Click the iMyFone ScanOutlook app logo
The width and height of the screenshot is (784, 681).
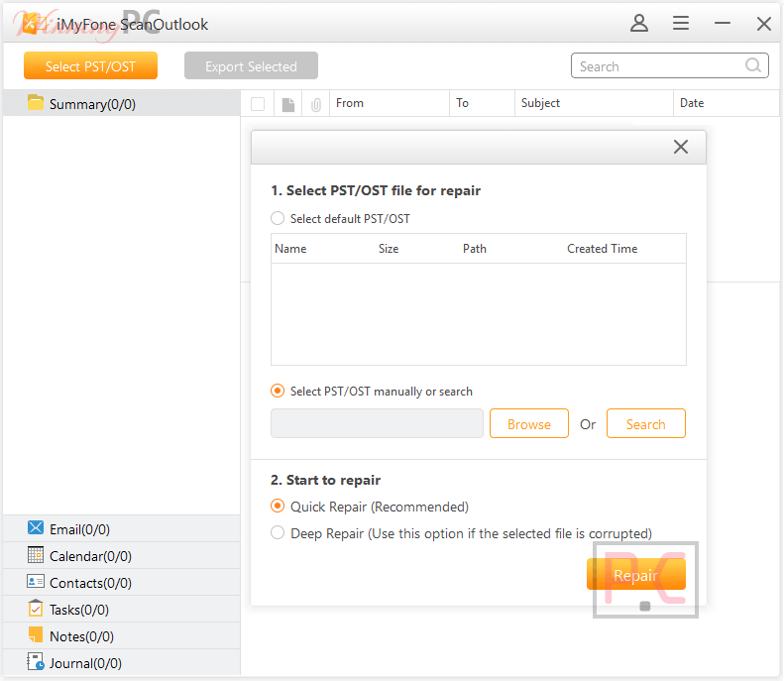35,24
